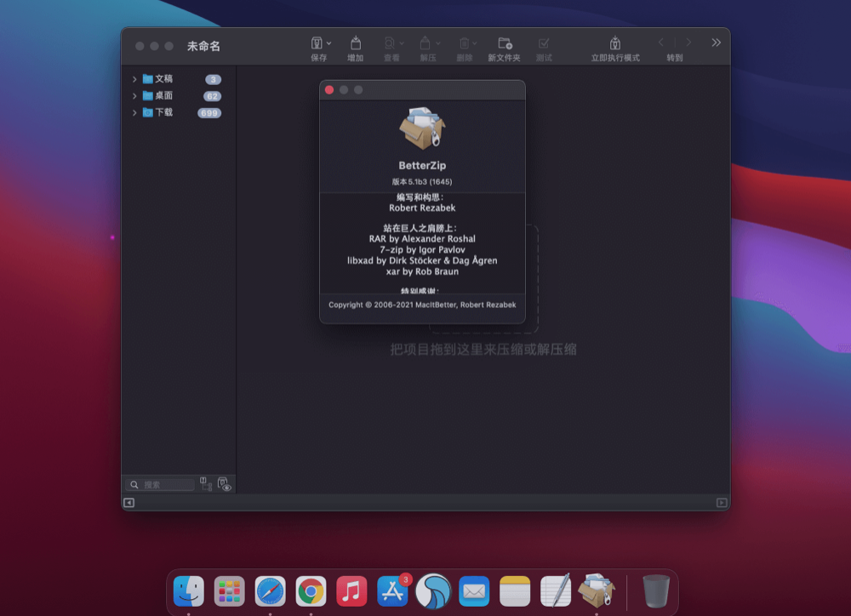Viewport: 851px width, 616px height.
Task: Expand the 桌面 folder
Action: (x=134, y=96)
